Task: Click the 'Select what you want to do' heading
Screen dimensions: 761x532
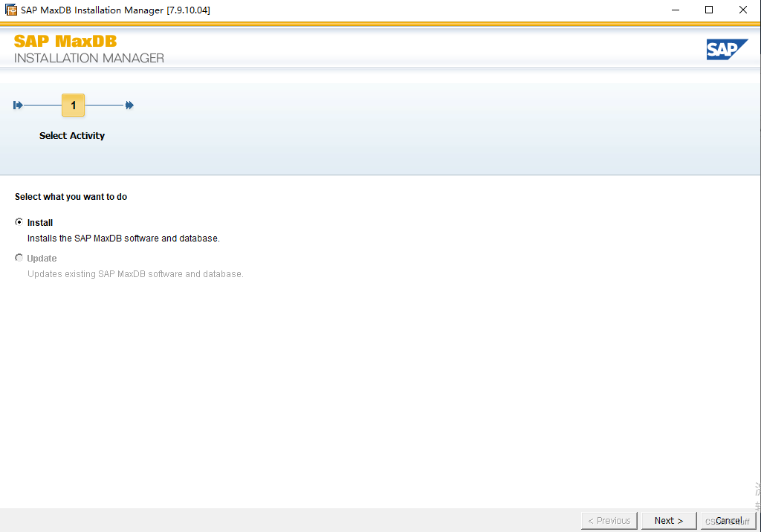Action: coord(71,197)
